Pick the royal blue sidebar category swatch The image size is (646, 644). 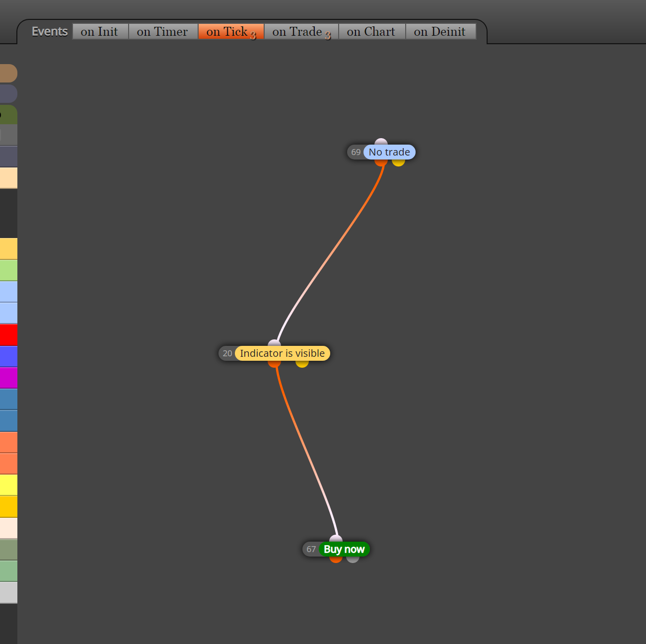click(8, 356)
